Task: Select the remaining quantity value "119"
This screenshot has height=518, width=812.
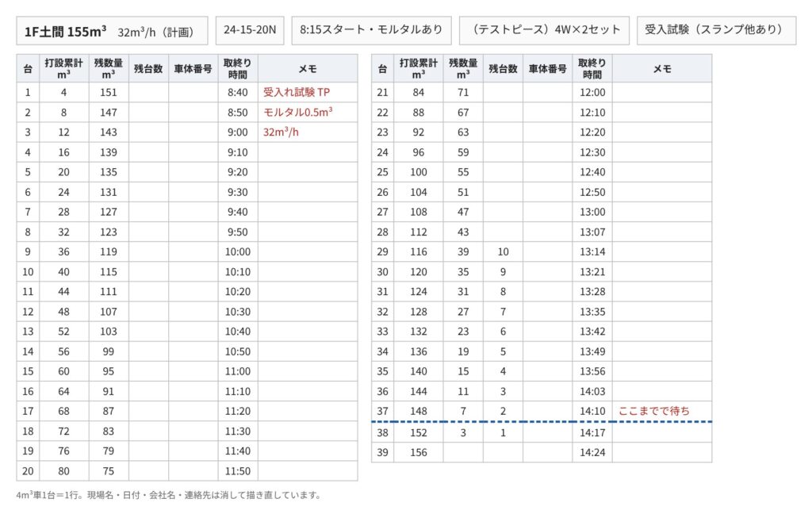Action: pos(108,251)
